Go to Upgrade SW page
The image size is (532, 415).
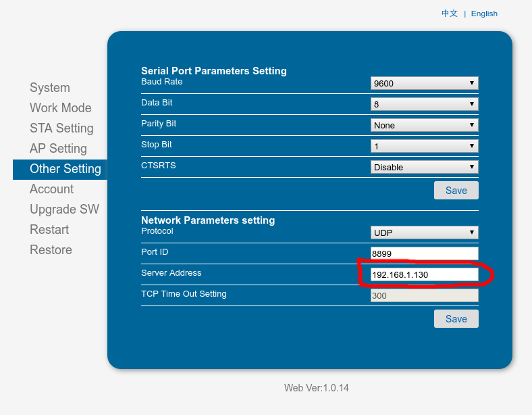pyautogui.click(x=64, y=210)
